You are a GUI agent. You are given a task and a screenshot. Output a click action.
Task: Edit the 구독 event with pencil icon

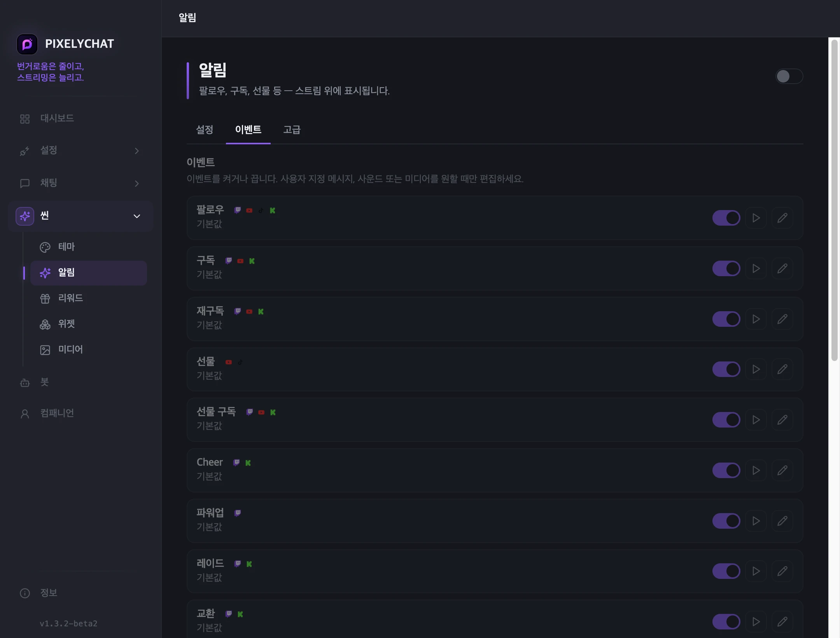tap(782, 268)
